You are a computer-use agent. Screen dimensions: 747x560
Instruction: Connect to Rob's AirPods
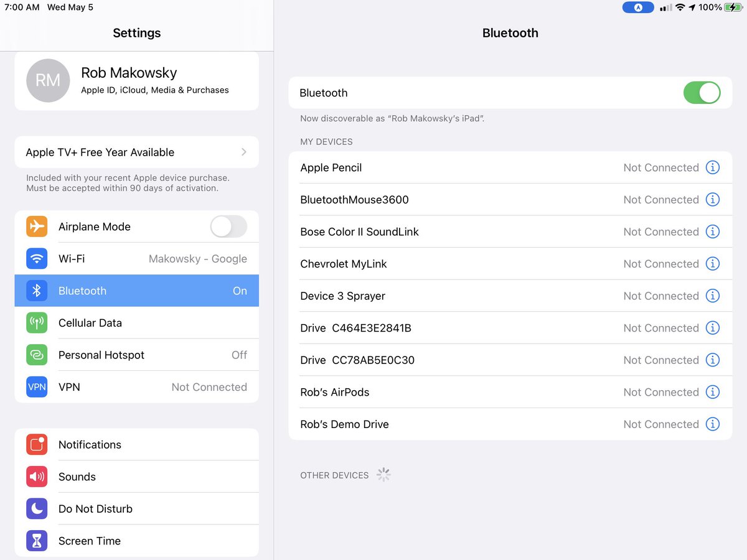click(x=510, y=392)
